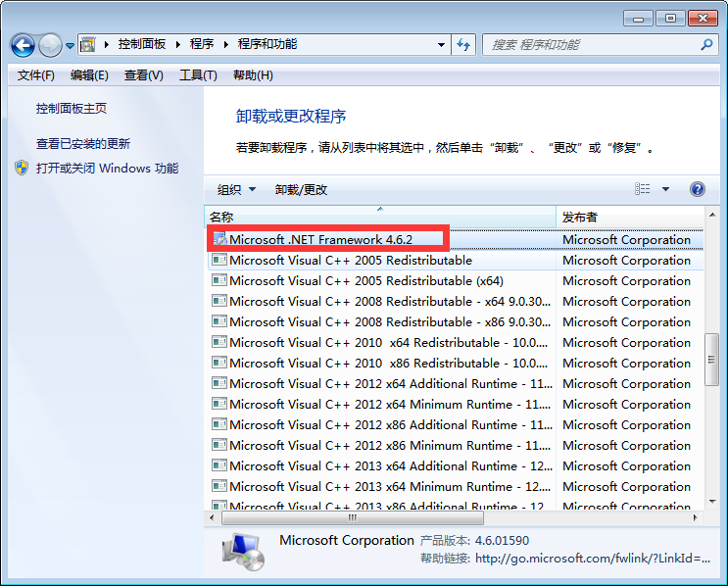Open 打开或关闭 Windows 功能 link
Image resolution: width=728 pixels, height=586 pixels.
[107, 169]
